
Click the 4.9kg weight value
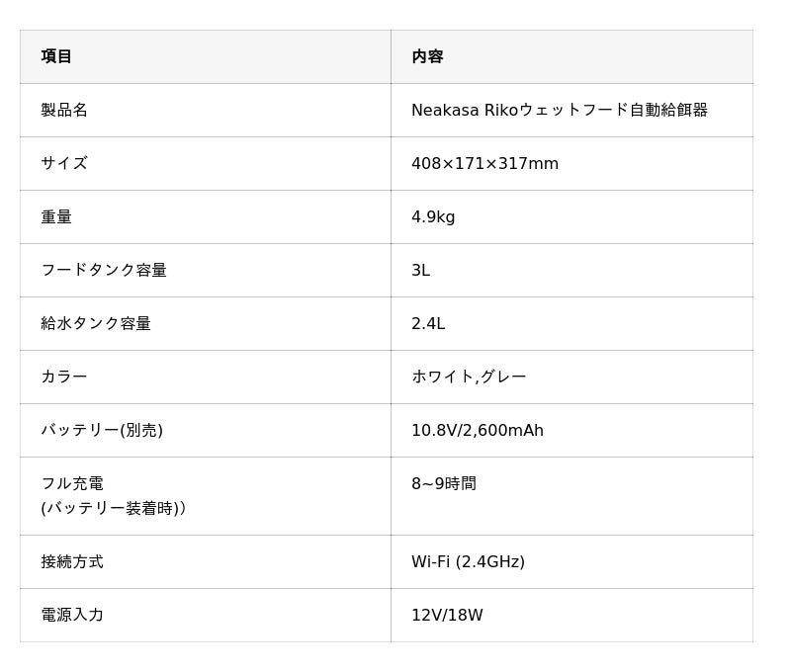point(433,216)
